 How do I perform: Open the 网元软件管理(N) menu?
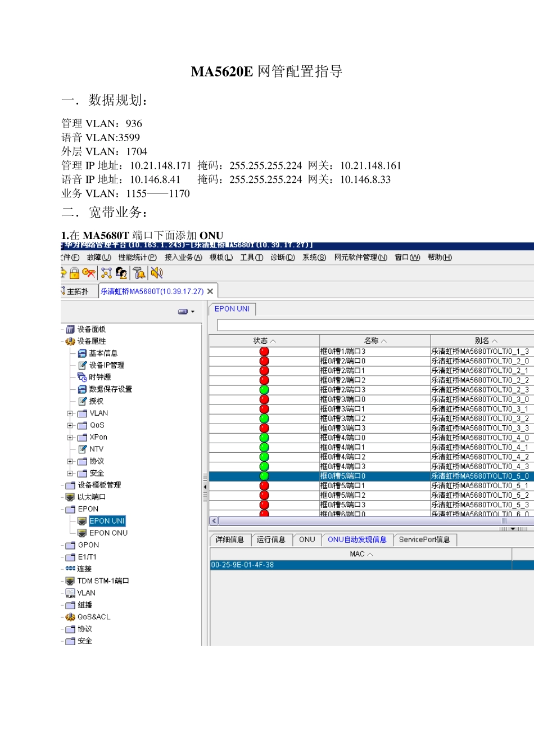pyautogui.click(x=361, y=258)
